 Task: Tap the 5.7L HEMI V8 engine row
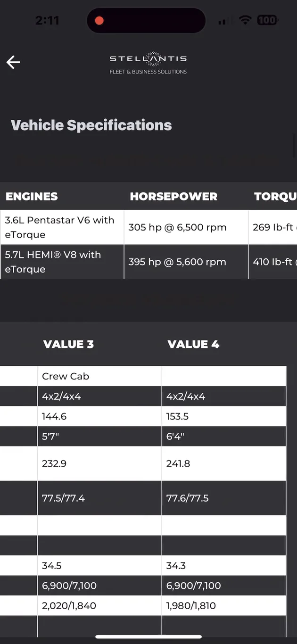pos(60,262)
